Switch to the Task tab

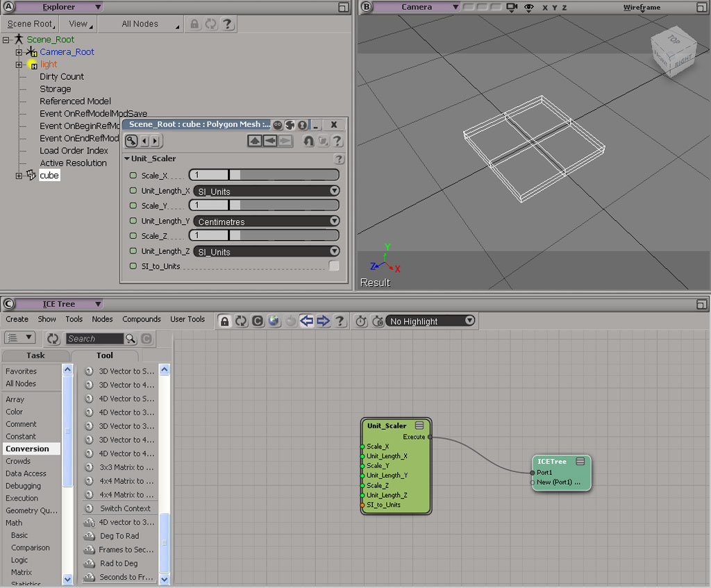click(35, 355)
